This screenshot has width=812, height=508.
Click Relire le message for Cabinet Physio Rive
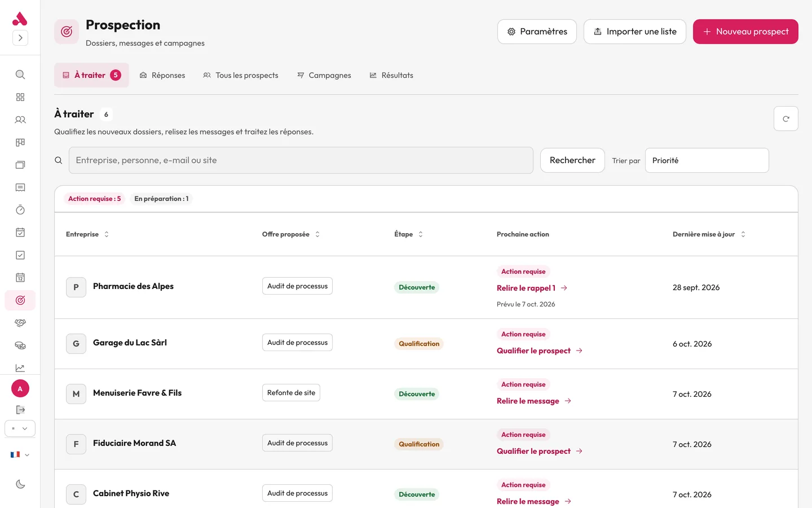click(x=534, y=501)
